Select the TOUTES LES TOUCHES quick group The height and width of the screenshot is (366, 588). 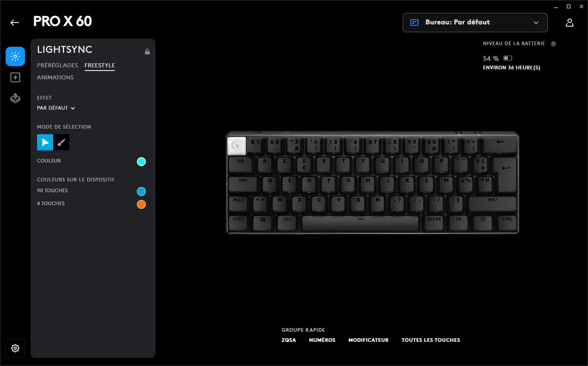(431, 340)
